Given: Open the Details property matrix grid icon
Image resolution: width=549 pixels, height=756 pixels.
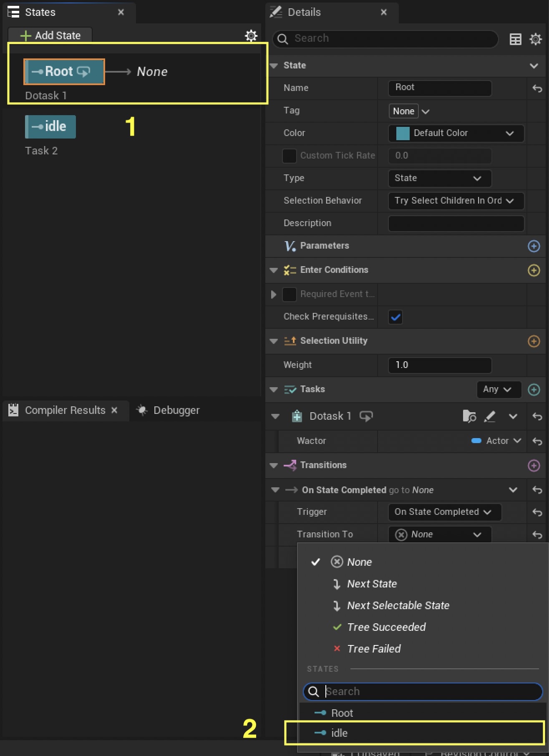Looking at the screenshot, I should coord(515,39).
